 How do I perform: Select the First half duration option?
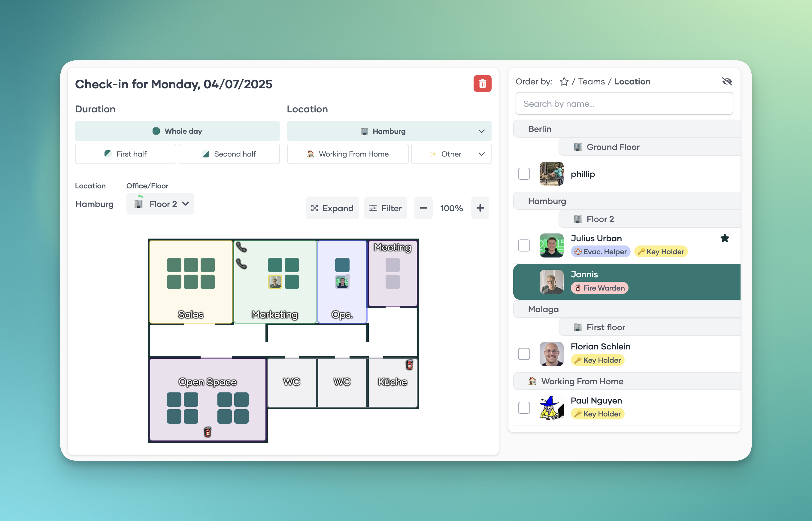point(126,154)
